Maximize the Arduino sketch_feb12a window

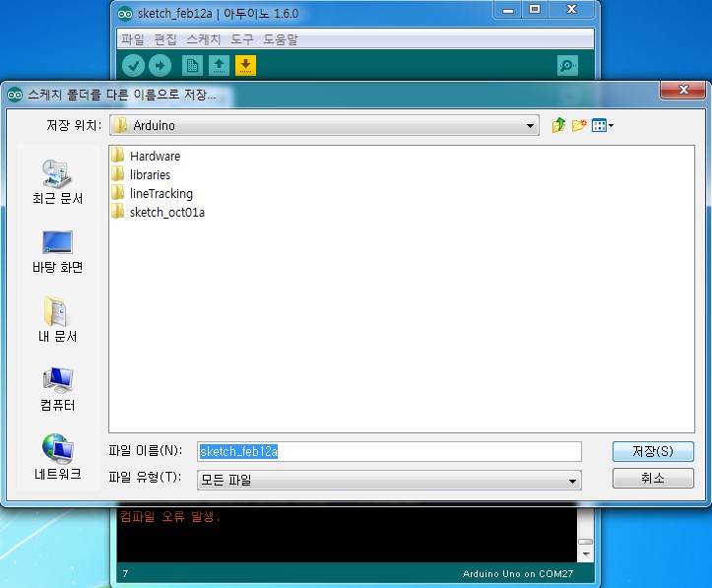click(x=535, y=9)
